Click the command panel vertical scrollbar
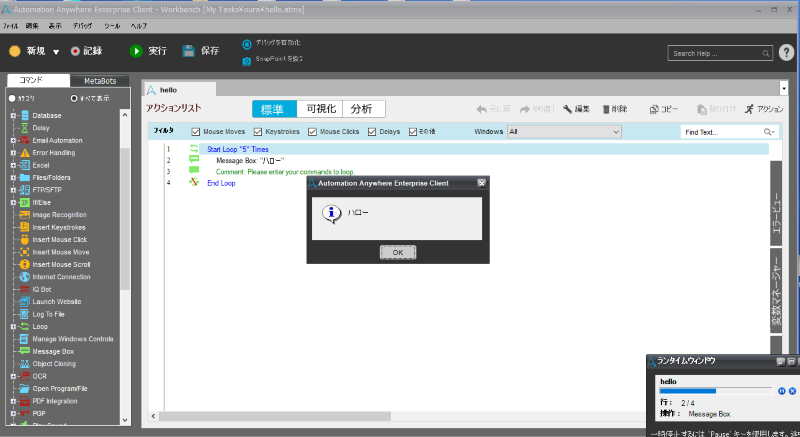 (125, 219)
